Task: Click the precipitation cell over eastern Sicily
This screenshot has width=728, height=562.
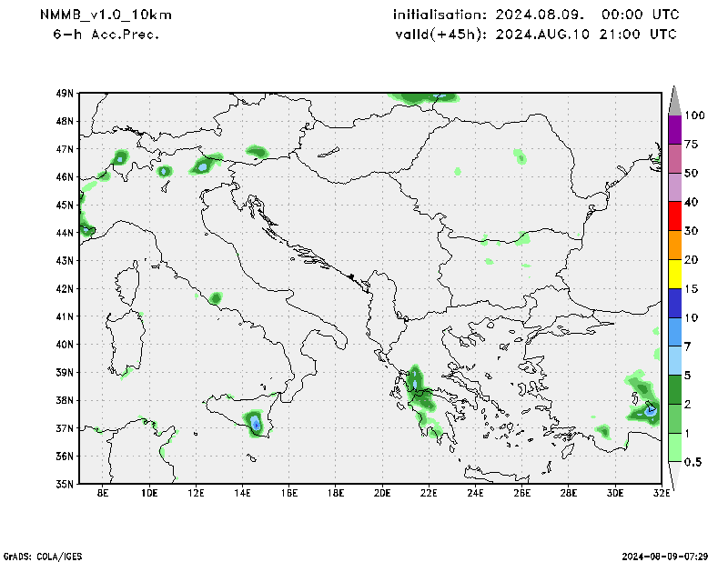Action: [x=255, y=422]
